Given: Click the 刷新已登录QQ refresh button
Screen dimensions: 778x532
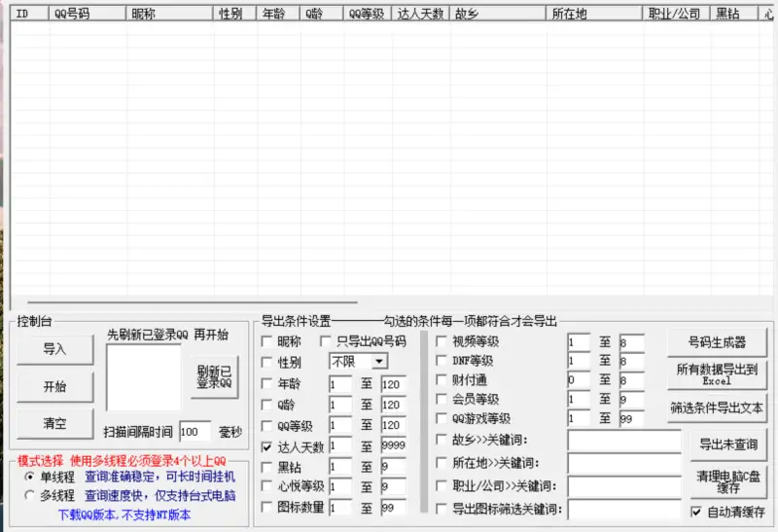Looking at the screenshot, I should [x=214, y=377].
